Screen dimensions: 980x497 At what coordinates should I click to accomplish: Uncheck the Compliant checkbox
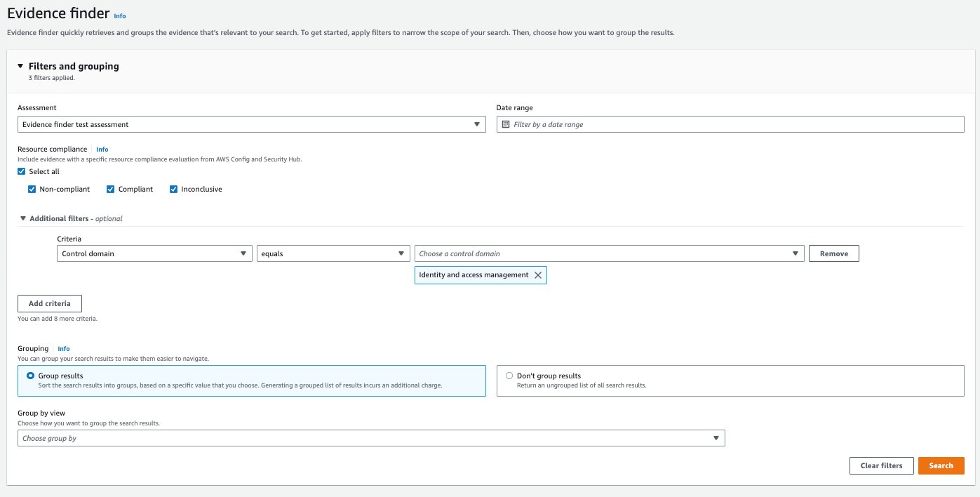click(x=110, y=189)
